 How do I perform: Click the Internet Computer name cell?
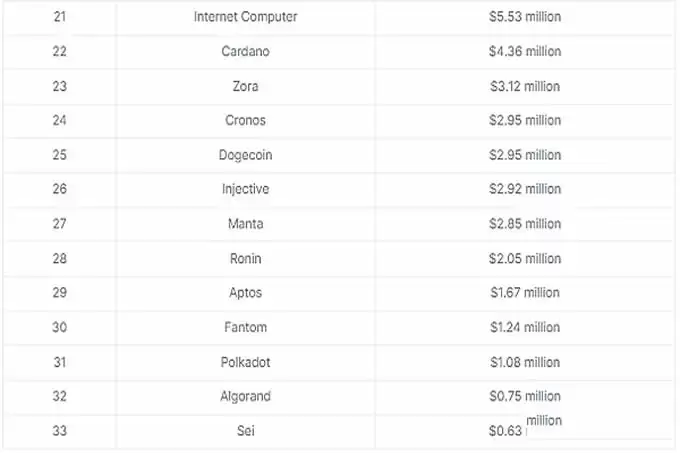coord(245,17)
